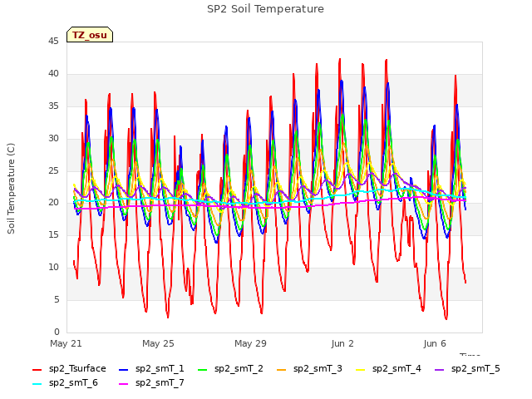Click the 5 y-axis tick label
This screenshot has height=399, width=532.
click(57, 299)
